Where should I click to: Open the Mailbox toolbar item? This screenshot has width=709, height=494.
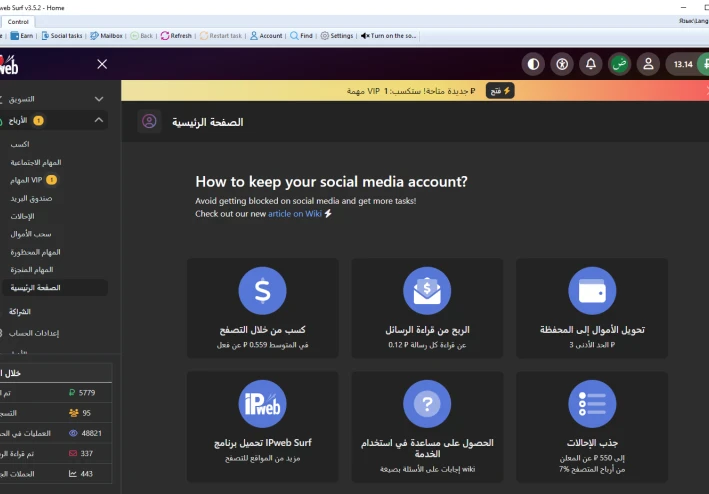tap(106, 36)
